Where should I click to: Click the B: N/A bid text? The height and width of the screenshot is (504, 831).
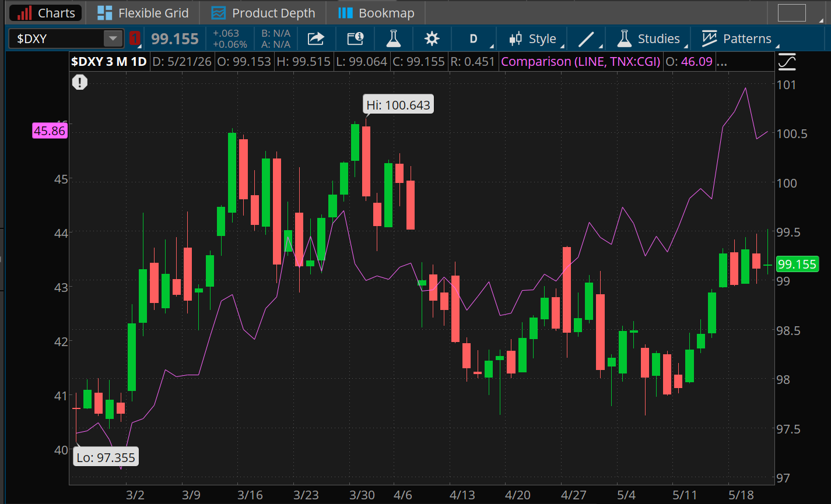pyautogui.click(x=276, y=34)
